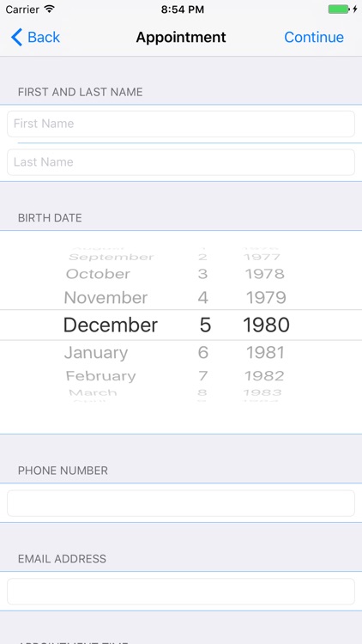
Task: Tap the Wi-Fi status icon
Action: click(50, 9)
